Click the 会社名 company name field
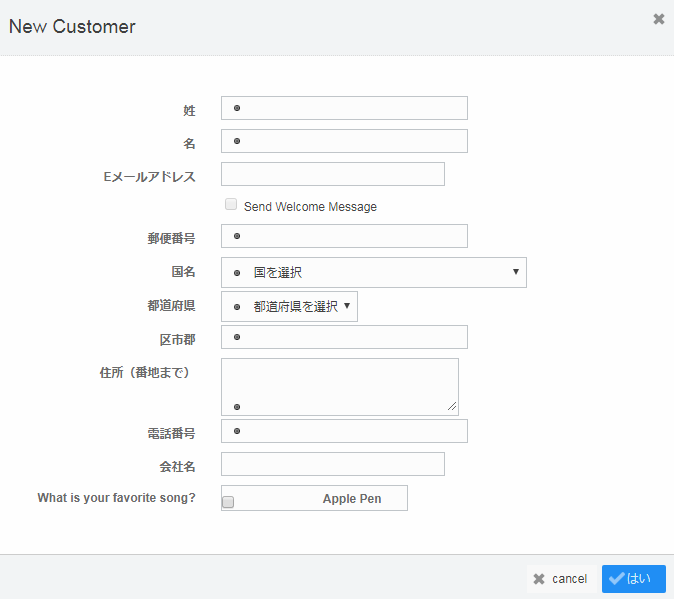Screen dimensions: 674x599 (x=333, y=464)
